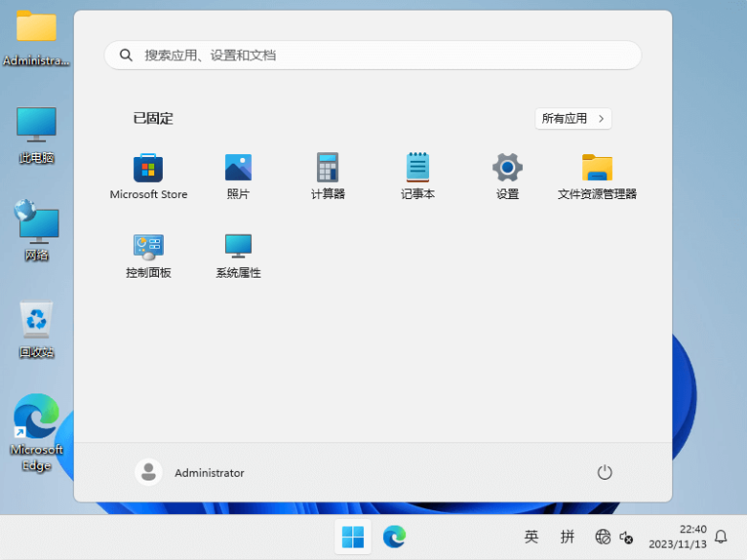This screenshot has height=560, width=747.
Task: Click the Administrator account name
Action: tap(209, 473)
